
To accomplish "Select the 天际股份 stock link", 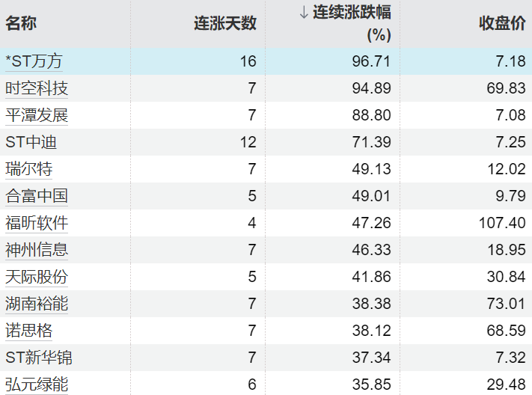I will coord(37,277).
